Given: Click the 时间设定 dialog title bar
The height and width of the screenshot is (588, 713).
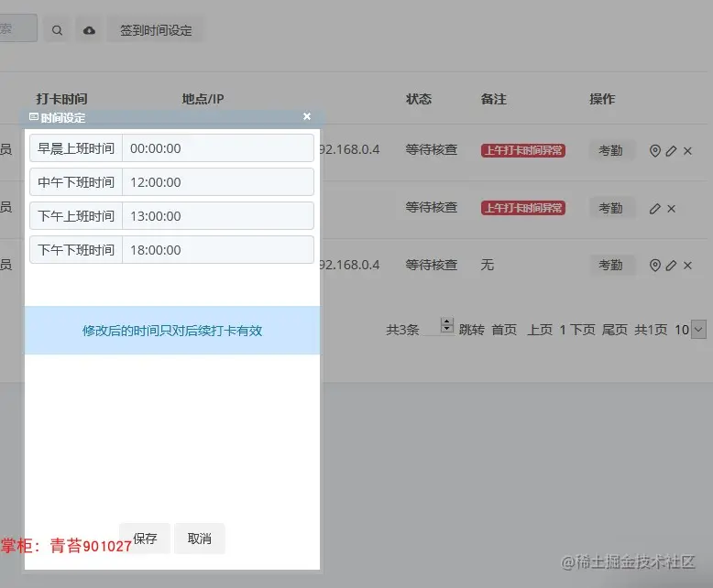Looking at the screenshot, I should pos(172,117).
